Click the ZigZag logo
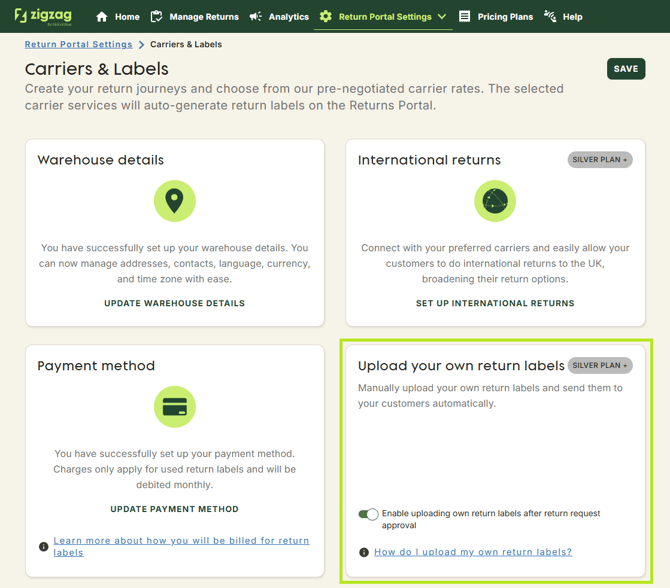 (x=45, y=16)
